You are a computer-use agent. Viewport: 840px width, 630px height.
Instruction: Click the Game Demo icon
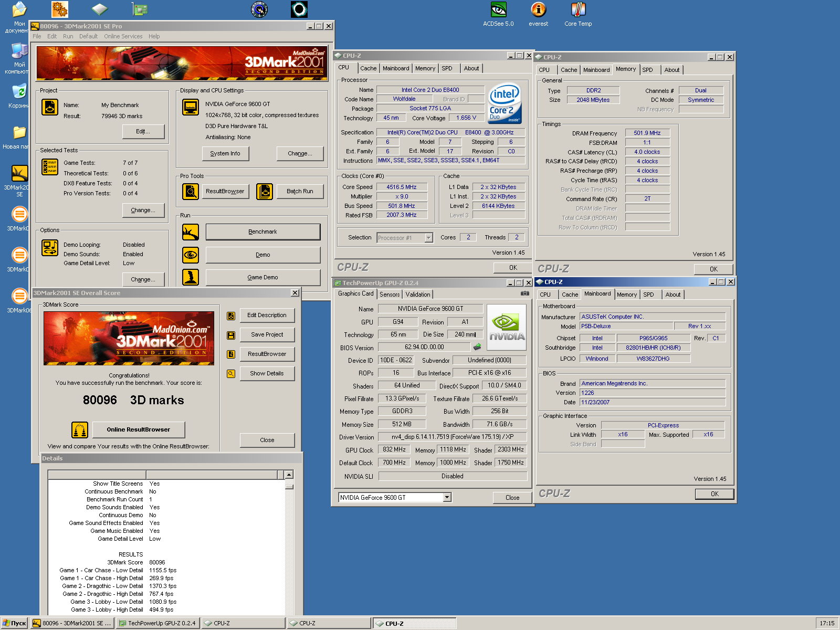(191, 277)
